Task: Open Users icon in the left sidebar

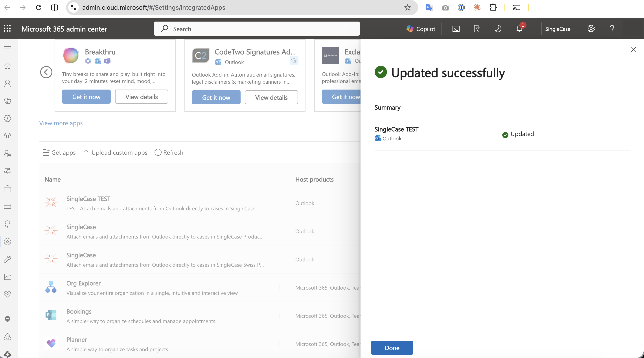Action: 7,83
